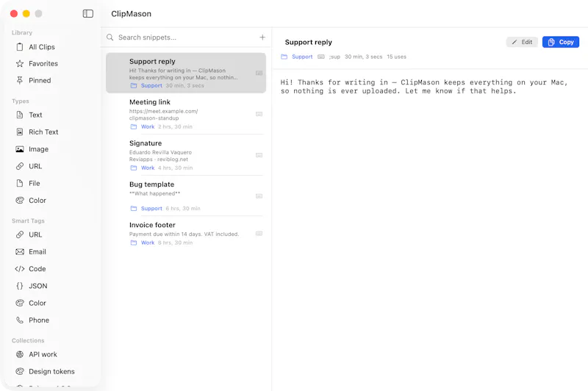Focus the Search snippets field

coord(186,37)
